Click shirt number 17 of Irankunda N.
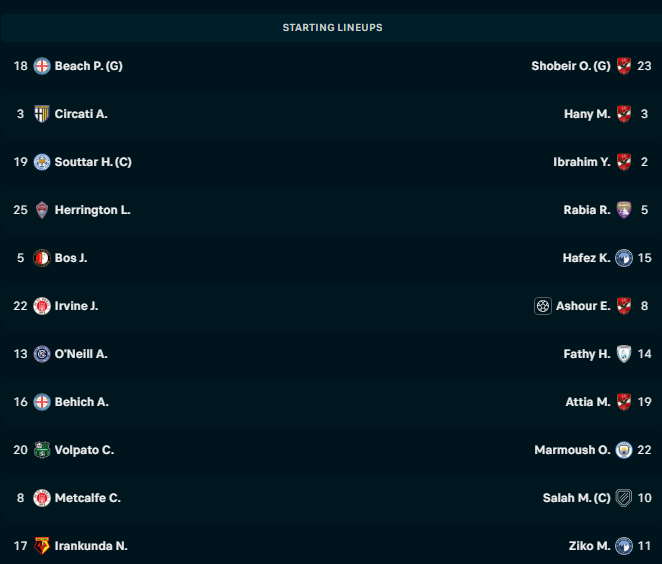 click(x=20, y=546)
